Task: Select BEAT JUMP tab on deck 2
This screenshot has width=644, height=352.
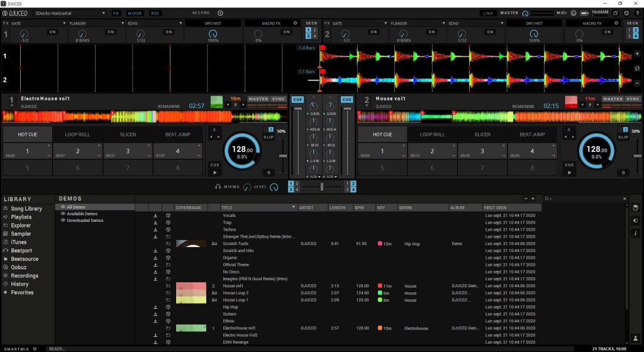Action: 532,134
